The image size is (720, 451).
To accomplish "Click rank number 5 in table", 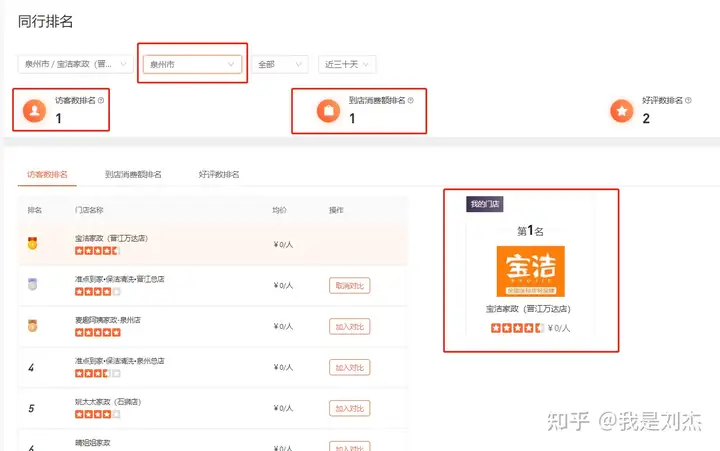I will point(31,408).
